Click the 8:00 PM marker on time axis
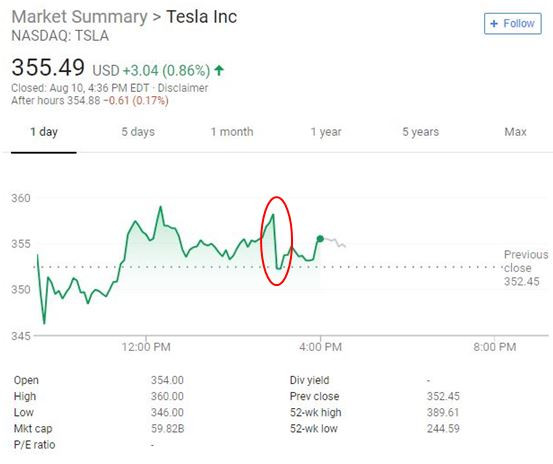Image resolution: width=553 pixels, height=464 pixels. [494, 347]
